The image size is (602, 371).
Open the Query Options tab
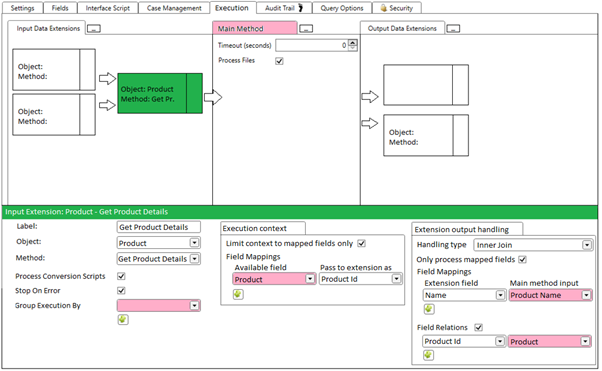pyautogui.click(x=342, y=8)
